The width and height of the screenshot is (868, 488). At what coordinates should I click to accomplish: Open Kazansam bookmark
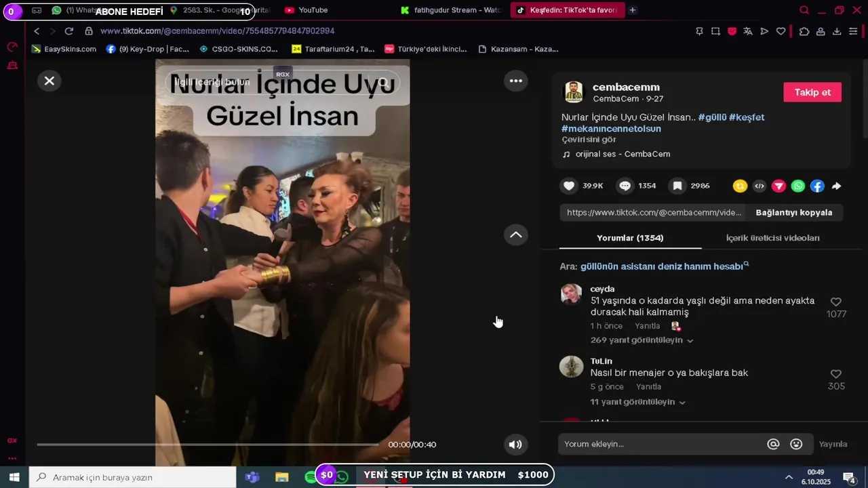[x=518, y=49]
